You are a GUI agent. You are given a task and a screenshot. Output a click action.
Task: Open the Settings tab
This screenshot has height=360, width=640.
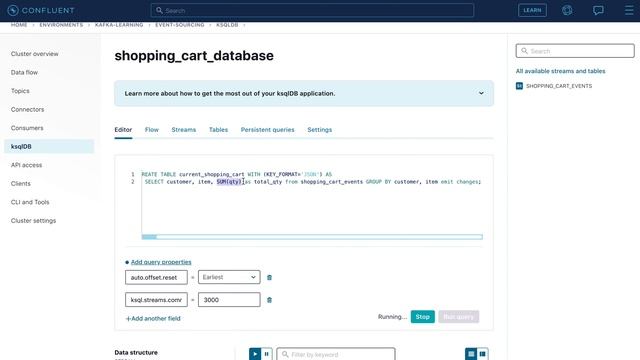coord(320,130)
